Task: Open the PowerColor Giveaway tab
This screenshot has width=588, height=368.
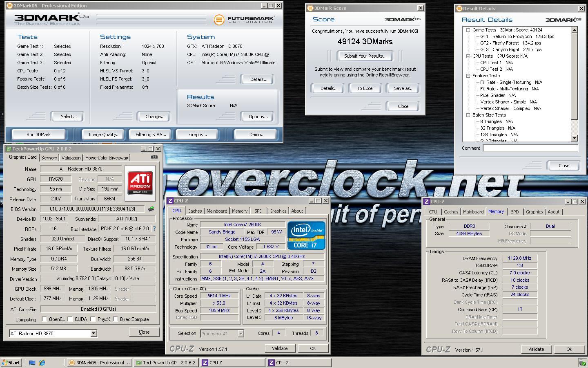Action: (107, 158)
